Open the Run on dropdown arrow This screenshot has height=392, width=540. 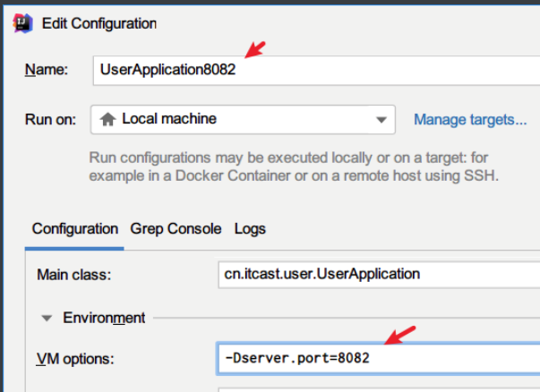(x=382, y=119)
